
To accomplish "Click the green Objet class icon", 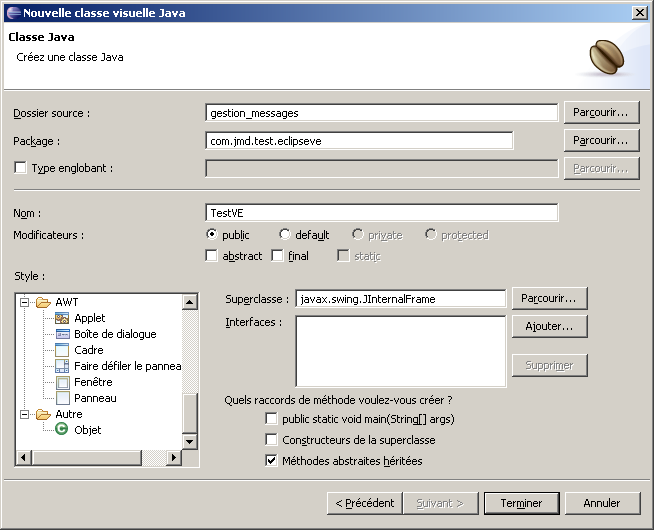I will pyautogui.click(x=63, y=430).
